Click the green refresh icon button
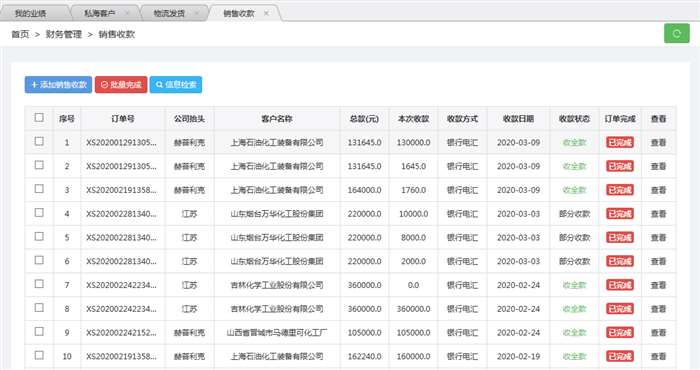The width and height of the screenshot is (700, 370). pos(676,34)
